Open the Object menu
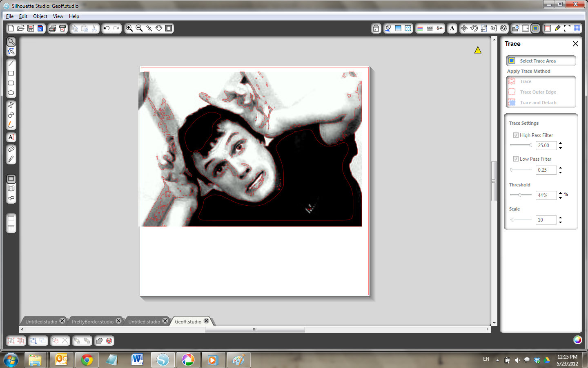Viewport: 588px width, 368px height. [x=40, y=16]
